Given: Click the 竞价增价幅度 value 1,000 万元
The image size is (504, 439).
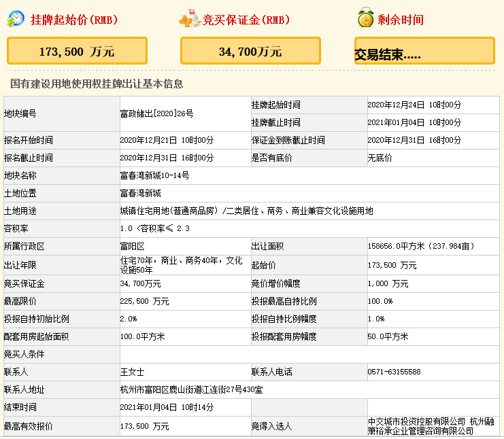Looking at the screenshot, I should [x=388, y=283].
